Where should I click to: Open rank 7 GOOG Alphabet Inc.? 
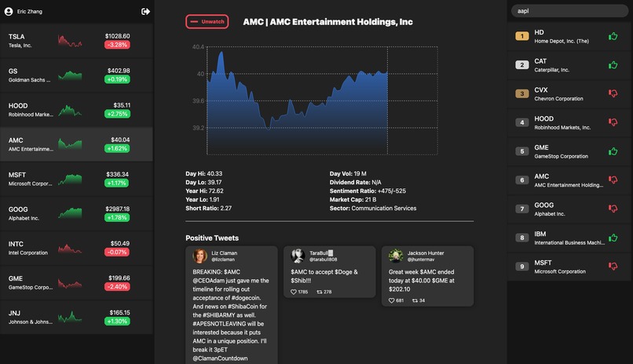tap(569, 209)
